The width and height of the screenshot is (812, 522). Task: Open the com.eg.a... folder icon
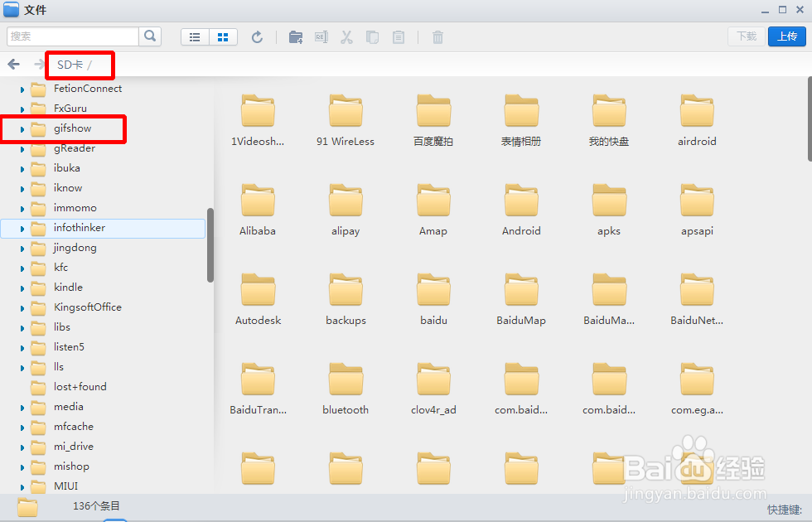pos(697,379)
